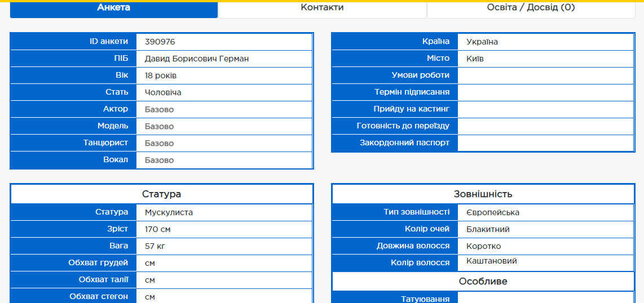Click the age value 18 років
Viewport: 644px width, 303px height.
tap(161, 75)
